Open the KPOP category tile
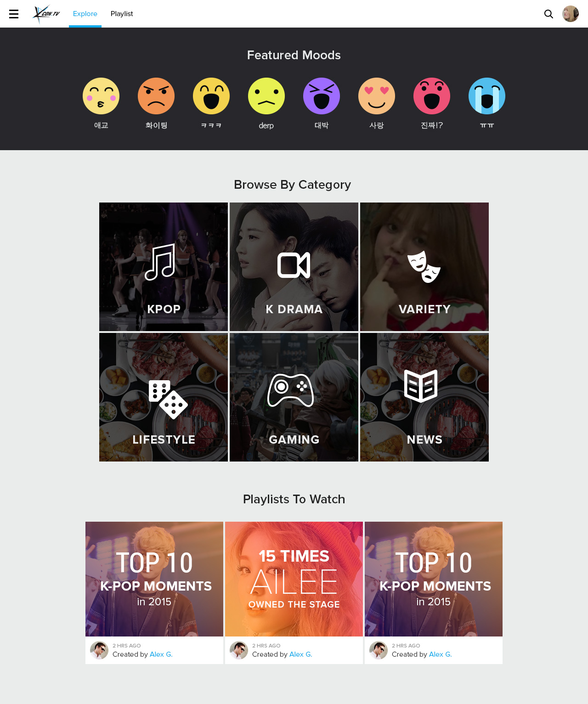588x704 pixels. 164,267
